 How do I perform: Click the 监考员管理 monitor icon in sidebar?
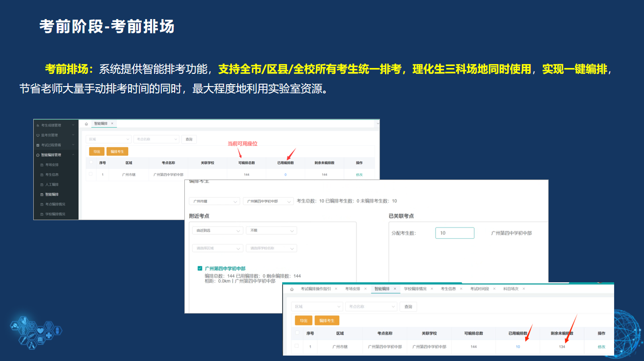point(38,135)
